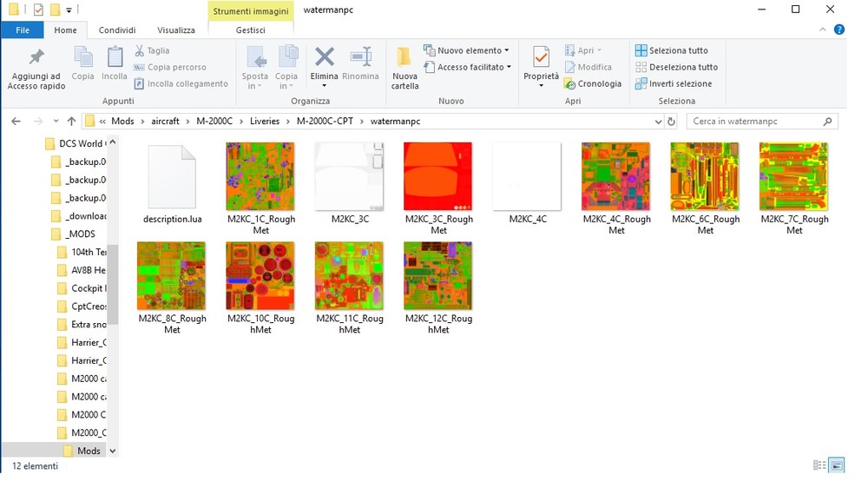
Task: Go up one folder level
Action: coord(71,122)
